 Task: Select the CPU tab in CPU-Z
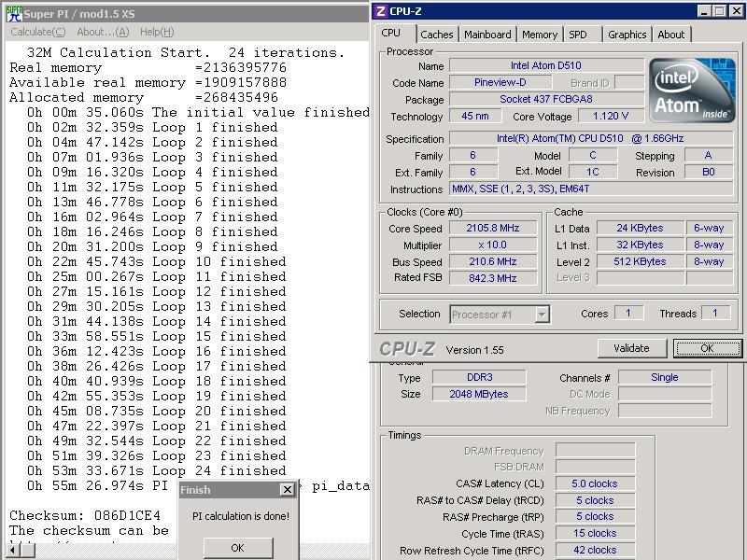pyautogui.click(x=390, y=33)
